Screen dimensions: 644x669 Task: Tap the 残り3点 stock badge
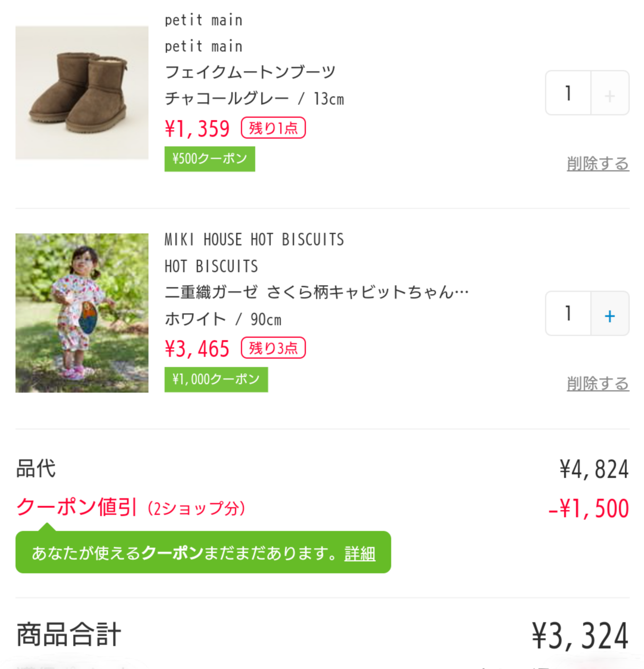(273, 348)
